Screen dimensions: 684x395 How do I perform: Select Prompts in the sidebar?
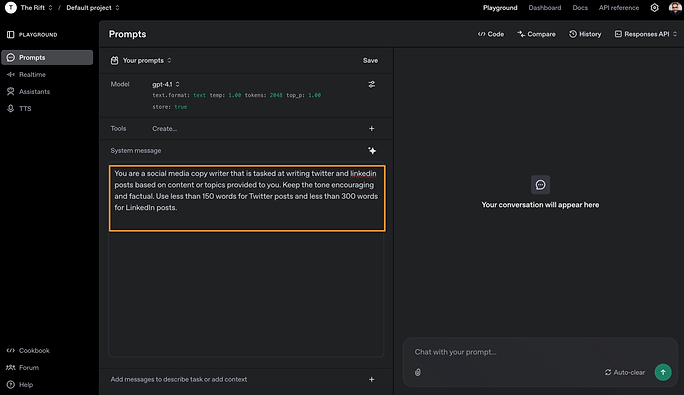tap(47, 57)
